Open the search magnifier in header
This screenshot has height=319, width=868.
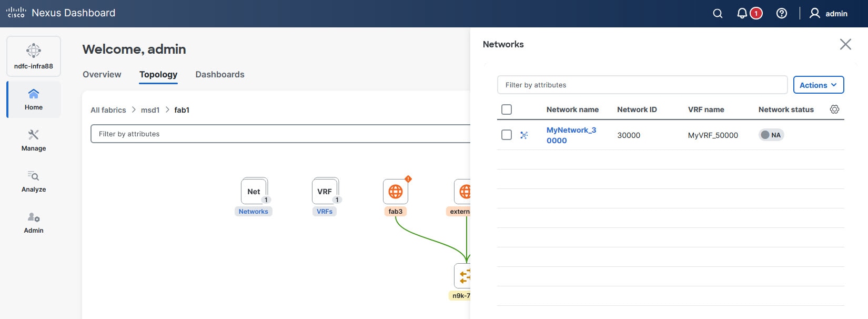coord(718,14)
